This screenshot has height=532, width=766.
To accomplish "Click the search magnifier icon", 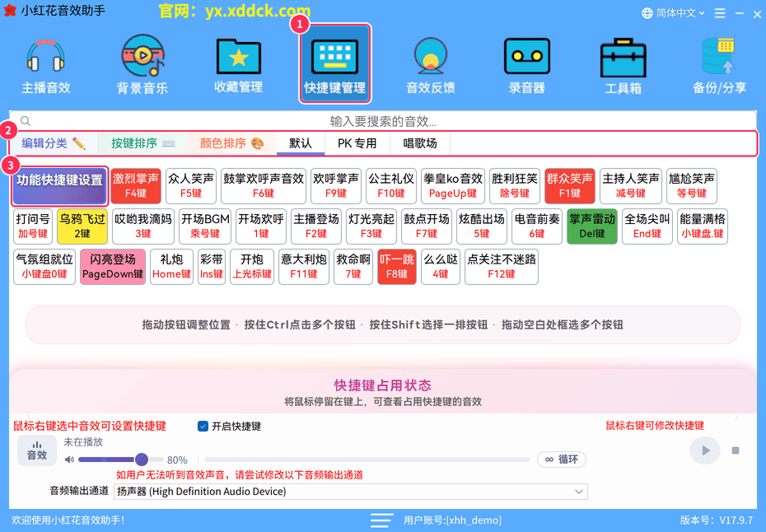I will (26, 121).
